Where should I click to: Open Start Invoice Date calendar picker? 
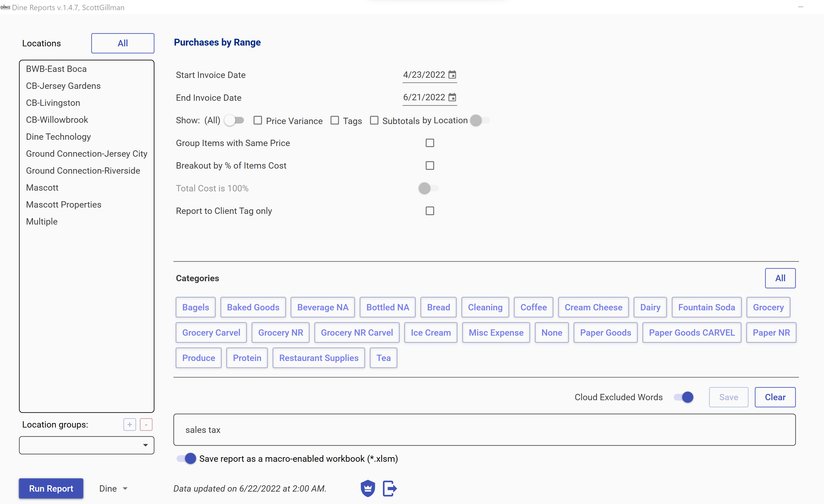tap(452, 75)
